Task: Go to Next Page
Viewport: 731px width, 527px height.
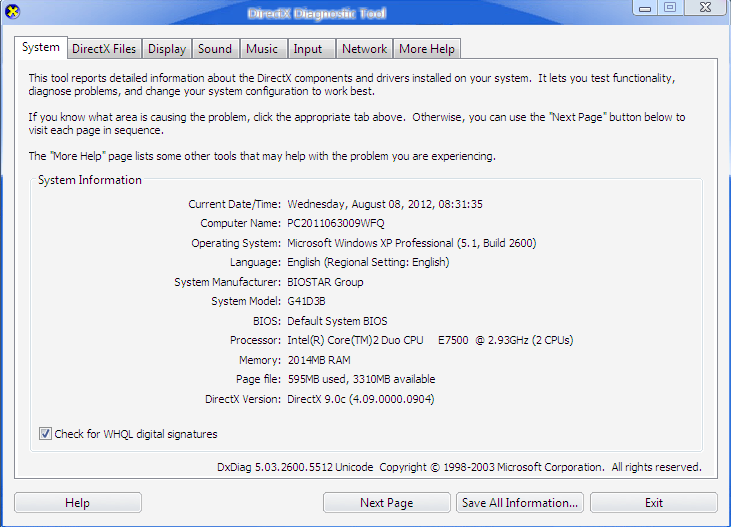Action: tap(386, 503)
